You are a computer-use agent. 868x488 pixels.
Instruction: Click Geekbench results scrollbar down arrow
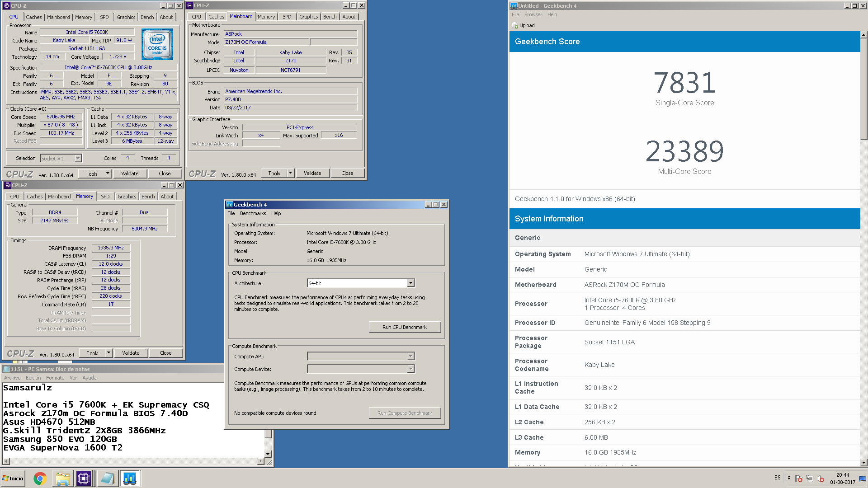coord(863,463)
